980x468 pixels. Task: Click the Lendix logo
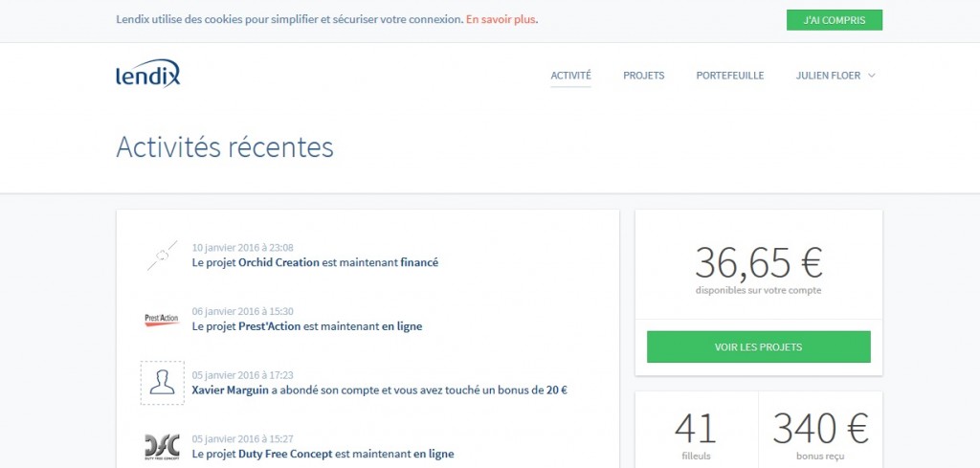coord(147,75)
